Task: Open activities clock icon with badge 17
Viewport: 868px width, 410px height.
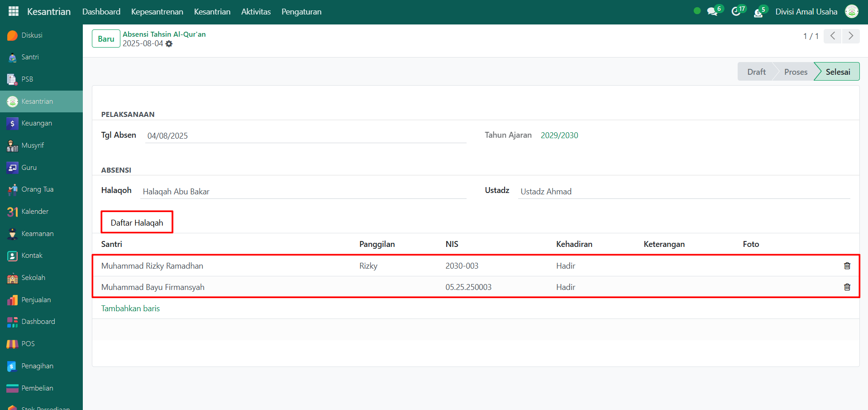Action: pos(736,12)
